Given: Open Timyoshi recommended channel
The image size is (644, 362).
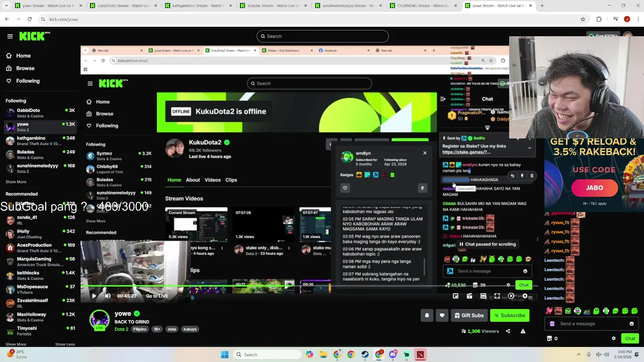Looking at the screenshot, I should tap(39, 330).
